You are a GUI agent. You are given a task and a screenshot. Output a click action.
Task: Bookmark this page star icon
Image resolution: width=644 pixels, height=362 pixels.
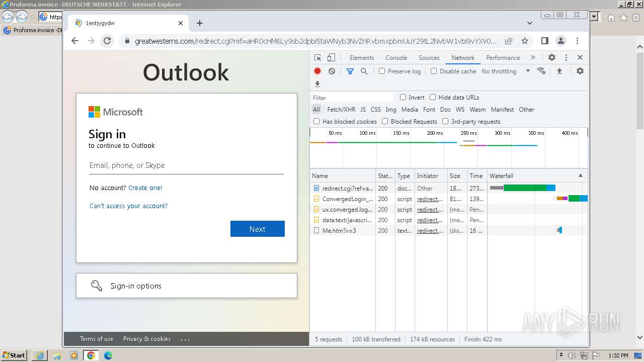[x=525, y=41]
